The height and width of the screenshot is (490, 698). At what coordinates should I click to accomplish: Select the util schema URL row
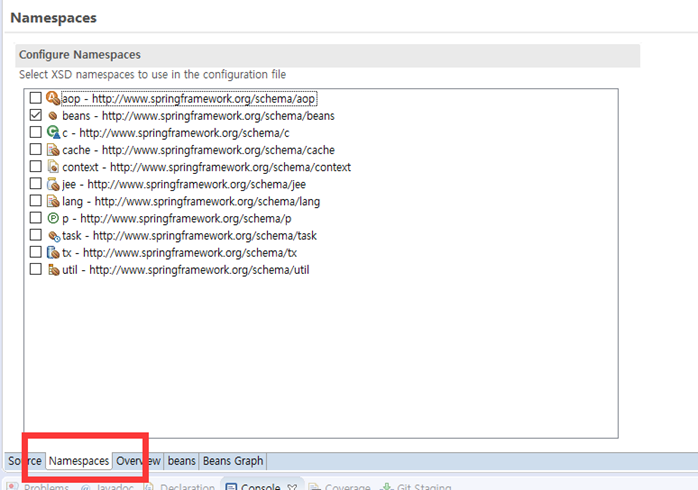(x=185, y=270)
